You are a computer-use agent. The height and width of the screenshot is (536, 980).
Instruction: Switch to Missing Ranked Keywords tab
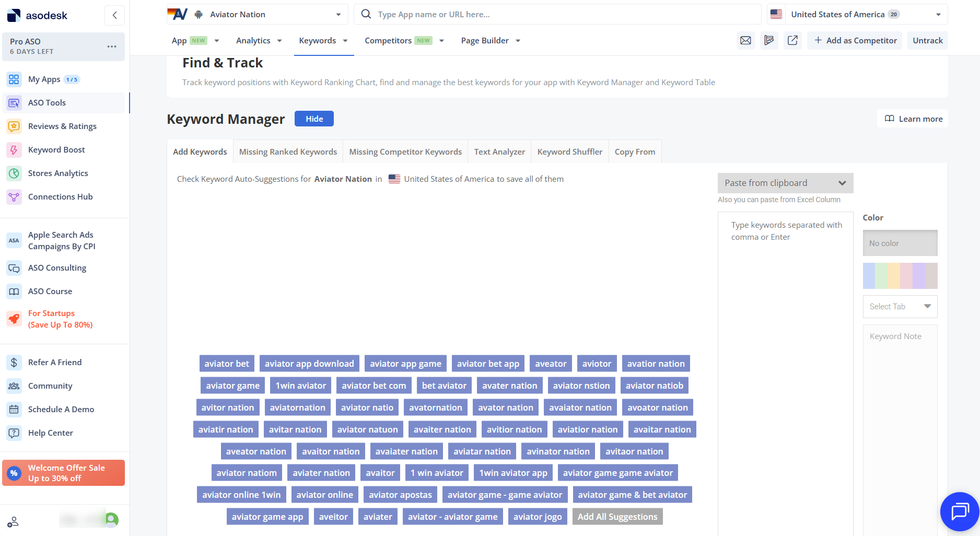coord(288,152)
